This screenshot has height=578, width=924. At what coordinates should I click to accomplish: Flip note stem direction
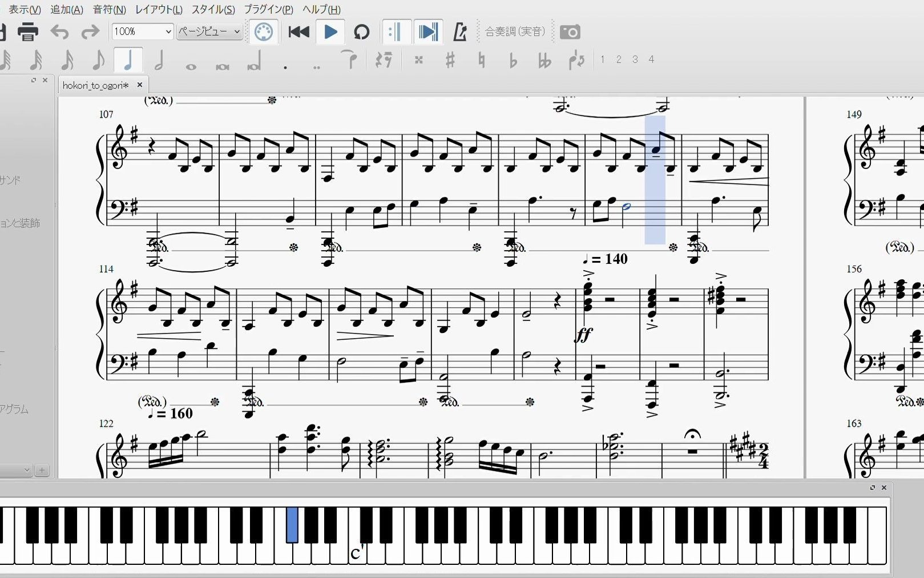coord(576,59)
